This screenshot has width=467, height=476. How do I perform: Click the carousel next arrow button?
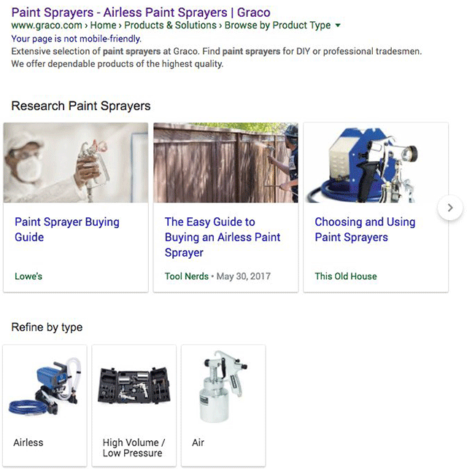[x=450, y=208]
